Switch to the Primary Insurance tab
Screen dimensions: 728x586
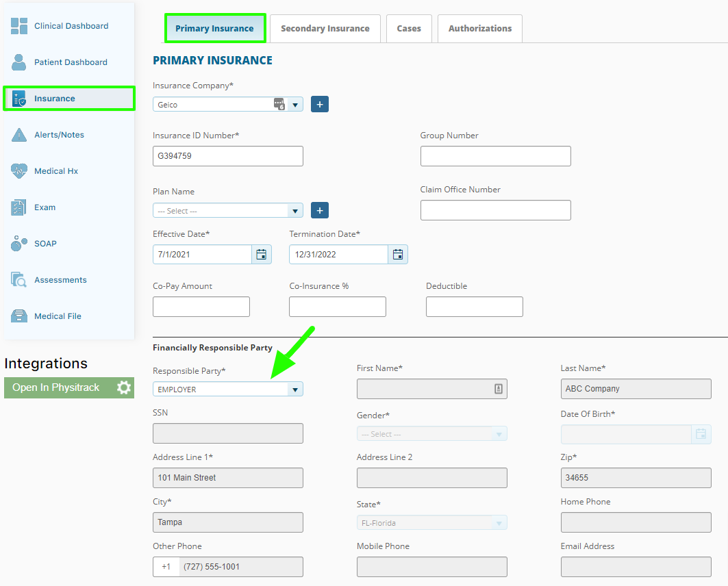point(214,28)
